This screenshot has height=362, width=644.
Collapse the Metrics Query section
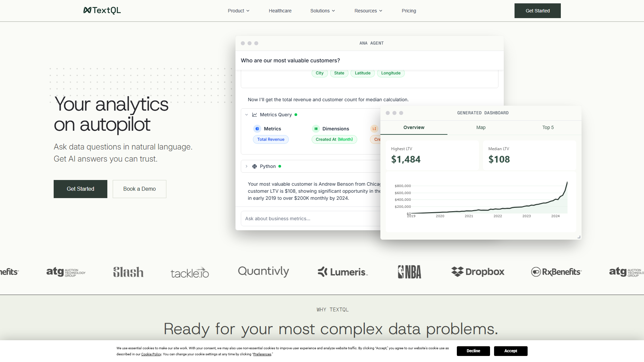247,115
